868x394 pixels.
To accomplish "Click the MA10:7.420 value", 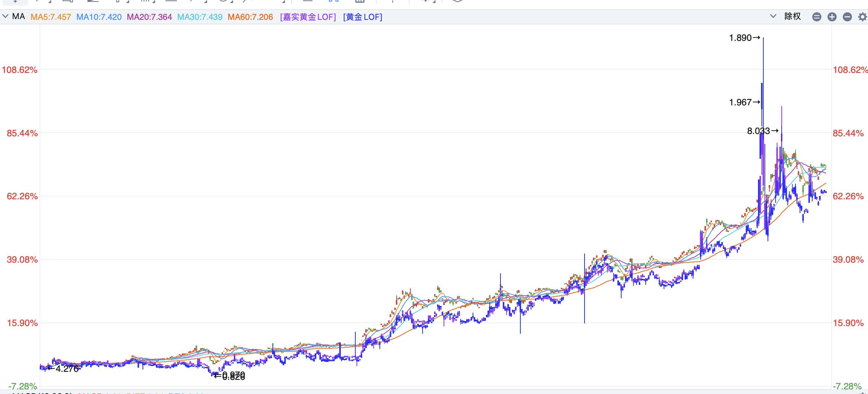I will pos(99,17).
